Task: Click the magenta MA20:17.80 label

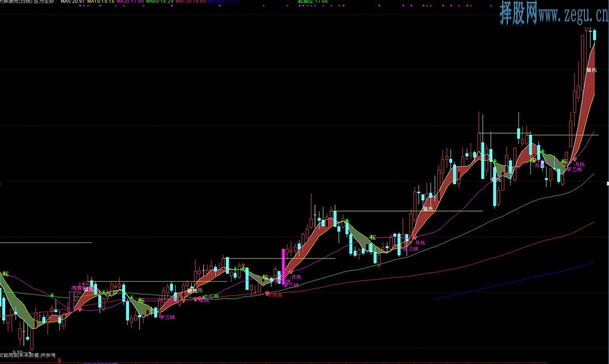Action: coord(130,2)
